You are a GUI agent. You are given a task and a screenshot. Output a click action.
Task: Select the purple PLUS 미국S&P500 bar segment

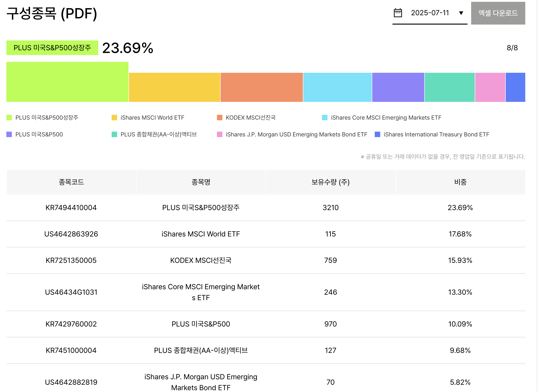[x=398, y=87]
